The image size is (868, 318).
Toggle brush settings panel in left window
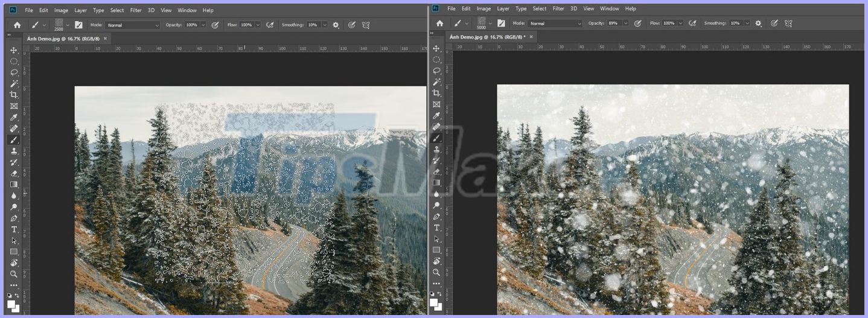78,25
